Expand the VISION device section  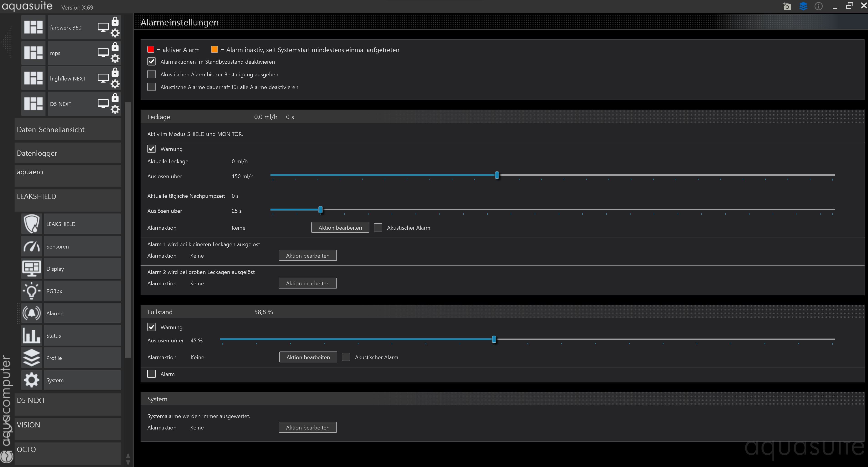coord(68,429)
